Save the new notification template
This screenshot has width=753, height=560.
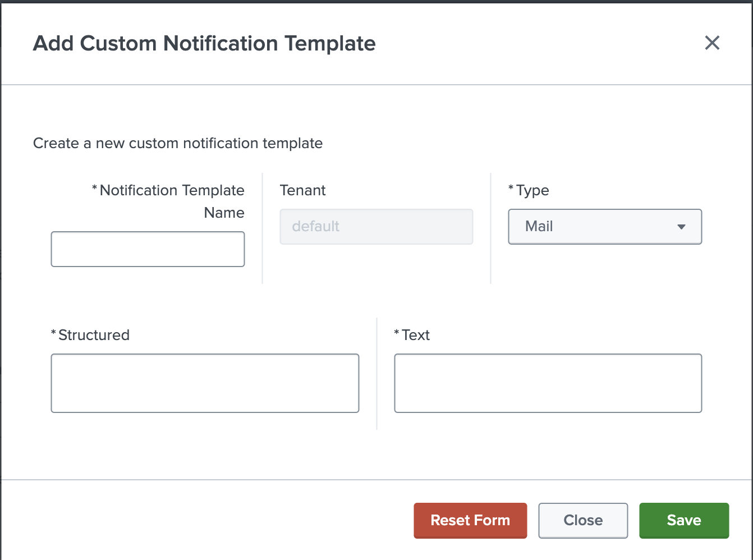684,520
